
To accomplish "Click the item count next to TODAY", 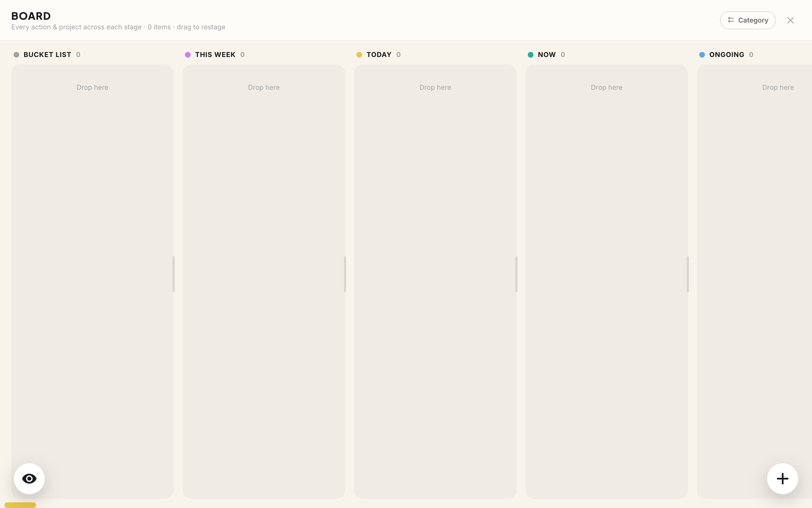I will pyautogui.click(x=398, y=55).
